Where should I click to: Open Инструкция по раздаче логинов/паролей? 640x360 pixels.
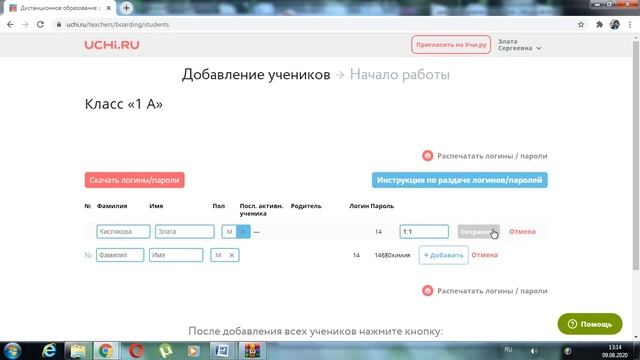pos(460,180)
